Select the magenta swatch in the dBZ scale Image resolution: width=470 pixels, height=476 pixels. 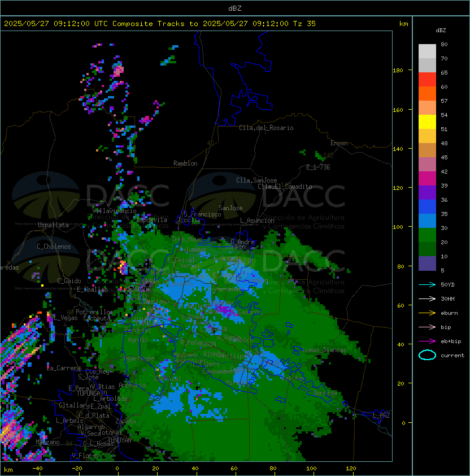[427, 179]
